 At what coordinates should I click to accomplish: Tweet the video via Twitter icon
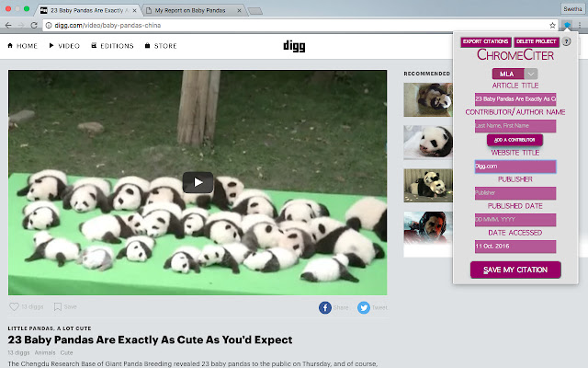pyautogui.click(x=364, y=307)
